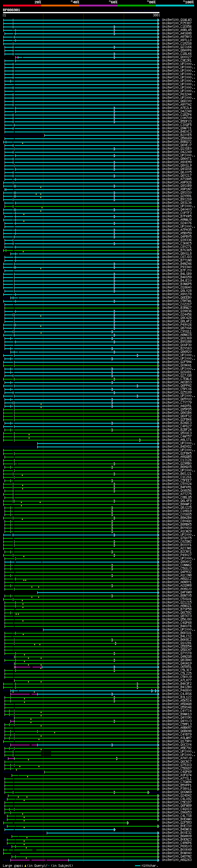Open hit UniRef100_A9RL45
The image size is (197, 868).
pyautogui.click(x=177, y=30)
